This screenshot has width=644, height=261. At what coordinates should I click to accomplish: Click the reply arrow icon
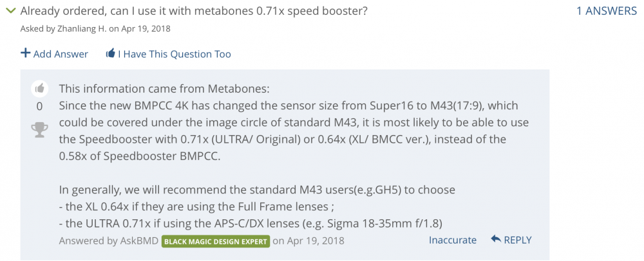tap(496, 239)
